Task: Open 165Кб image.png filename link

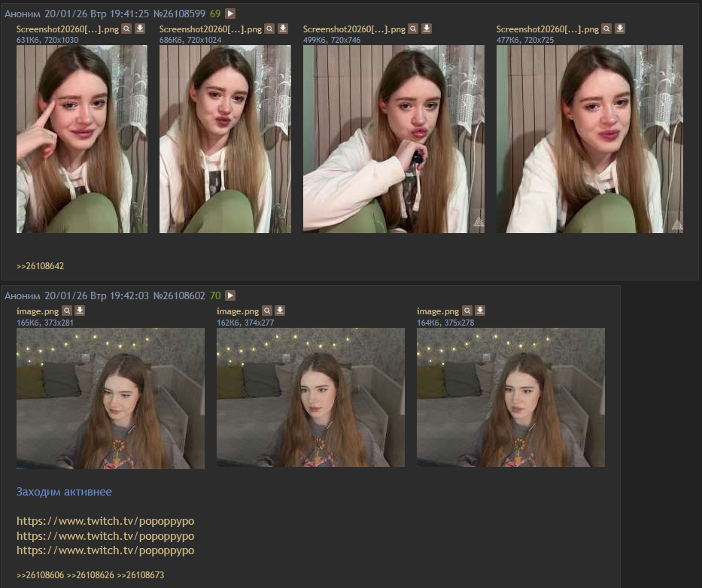Action: [x=38, y=311]
